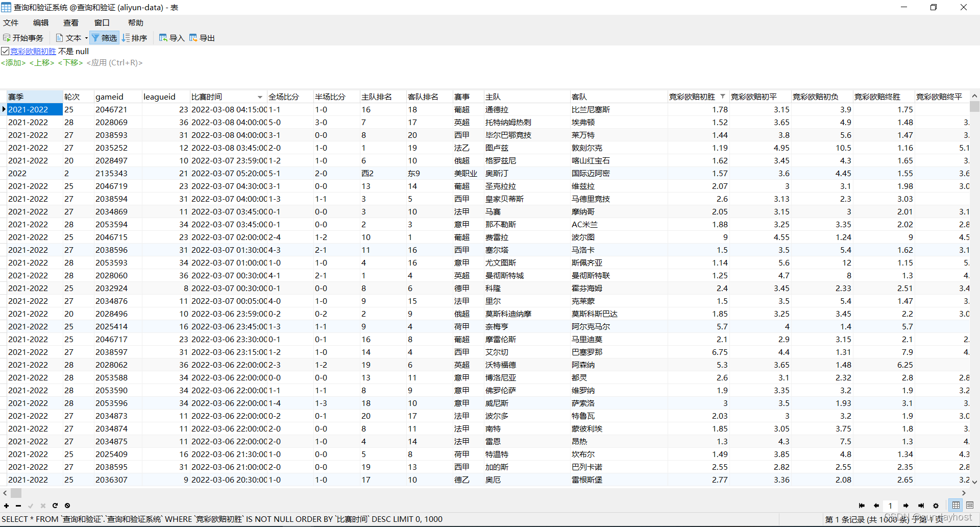
Task: Select the row indicator for first record
Action: click(4, 109)
